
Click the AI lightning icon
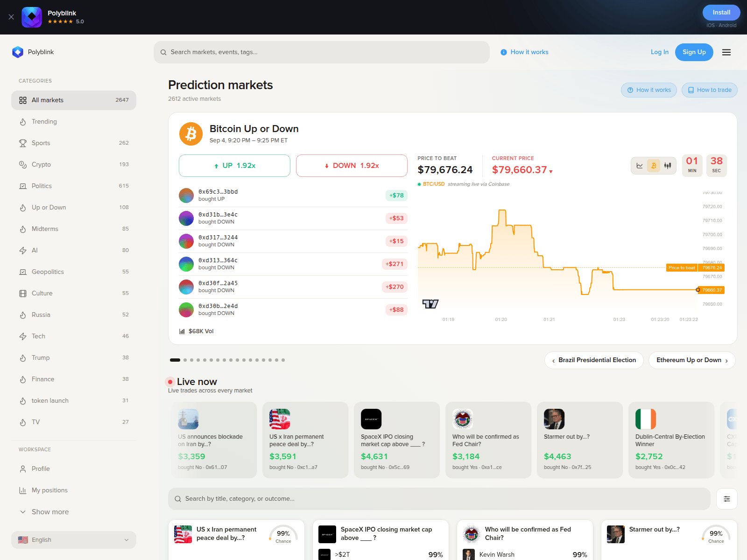click(23, 251)
